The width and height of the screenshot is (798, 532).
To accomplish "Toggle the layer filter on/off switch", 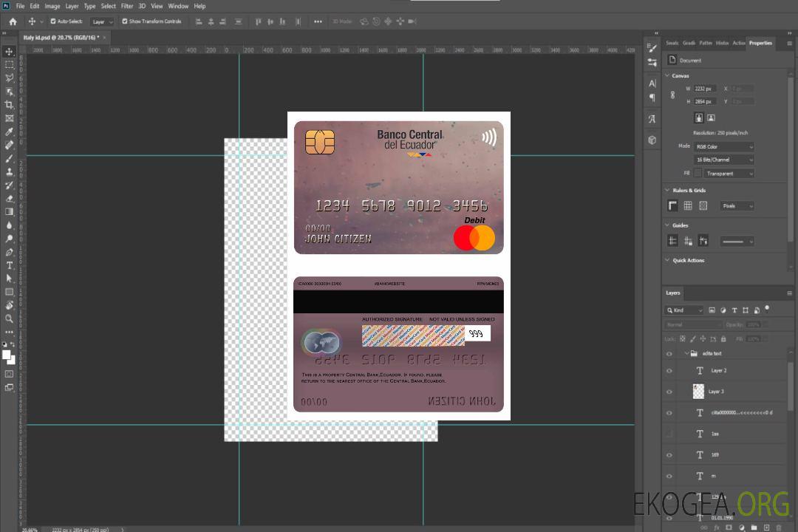I will (x=767, y=309).
